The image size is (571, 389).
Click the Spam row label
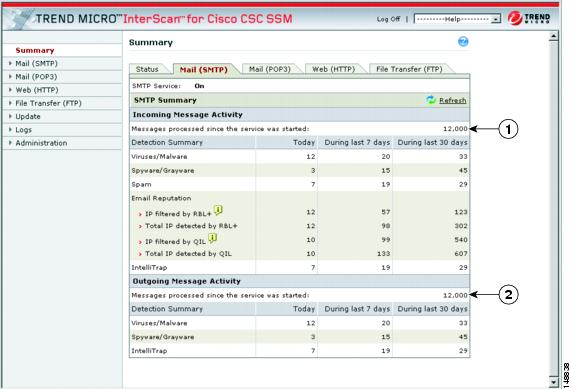click(141, 185)
